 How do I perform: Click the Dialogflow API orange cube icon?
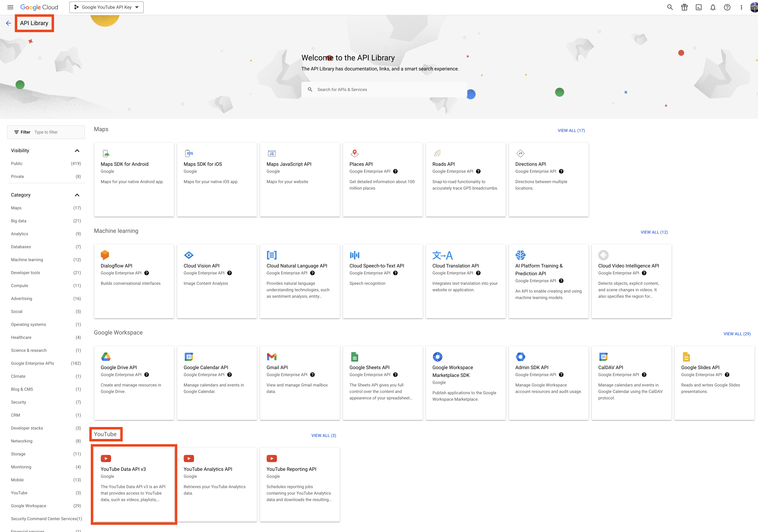pyautogui.click(x=105, y=255)
